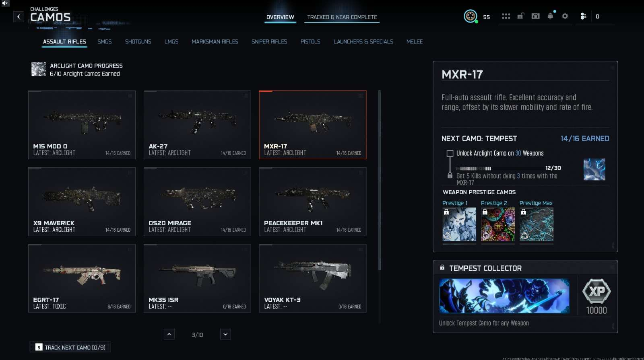Select the Voyak KT-3 weapon card
644x360 pixels.
tap(313, 278)
